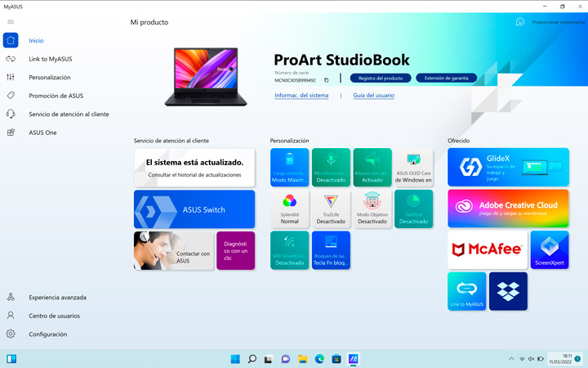Image resolution: width=588 pixels, height=368 pixels.
Task: Open the McAfee tile
Action: pos(488,249)
